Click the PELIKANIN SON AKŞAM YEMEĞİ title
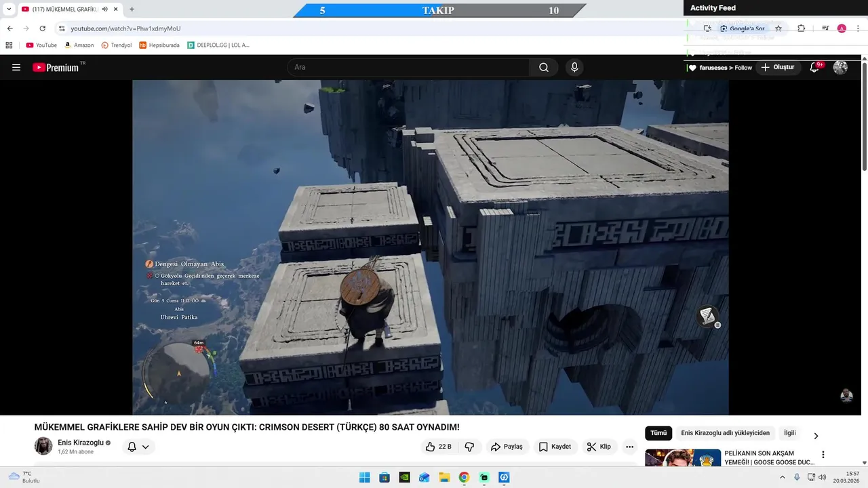Screen dimensions: 868x488 (x=769, y=457)
